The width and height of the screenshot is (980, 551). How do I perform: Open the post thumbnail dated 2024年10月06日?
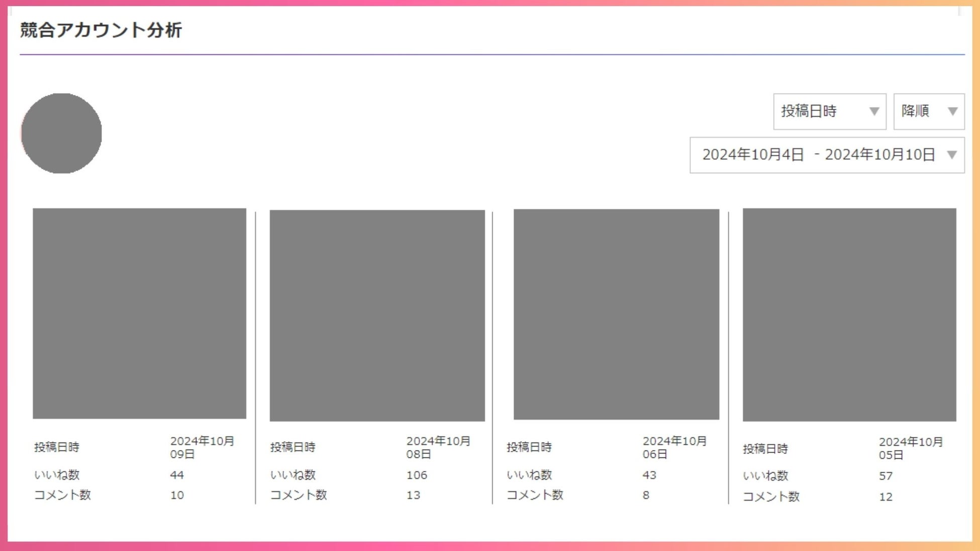[x=616, y=314]
